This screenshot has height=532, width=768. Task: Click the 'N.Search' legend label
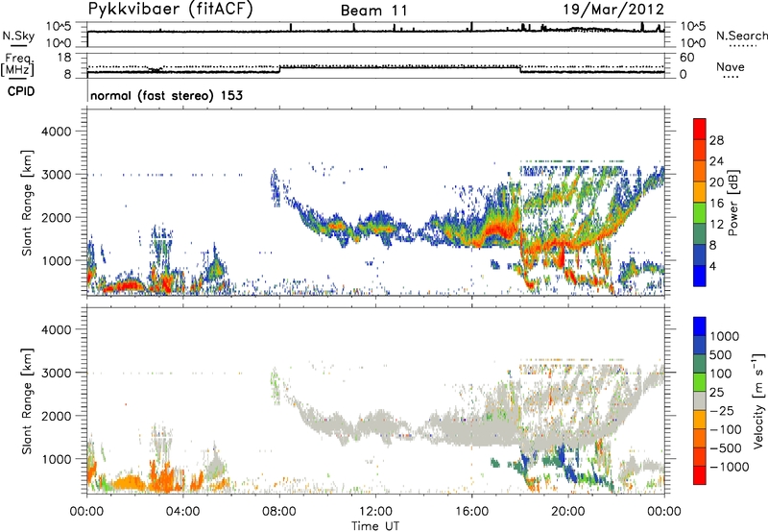tap(741, 36)
